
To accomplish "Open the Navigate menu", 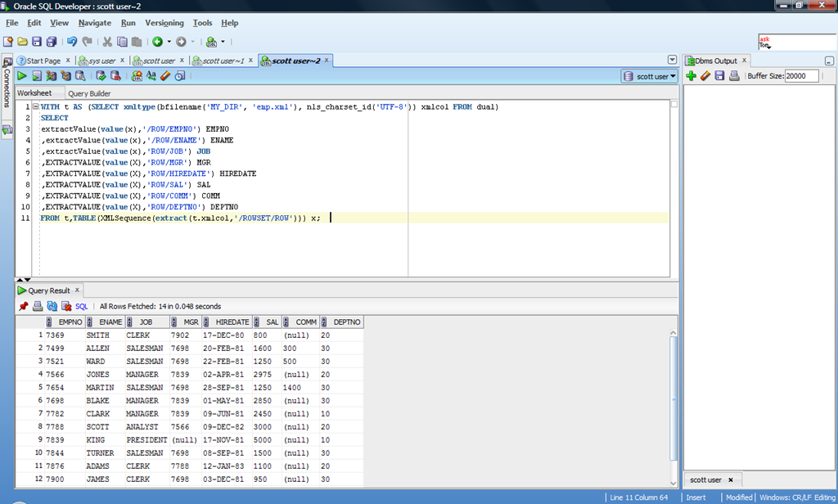I will [95, 23].
